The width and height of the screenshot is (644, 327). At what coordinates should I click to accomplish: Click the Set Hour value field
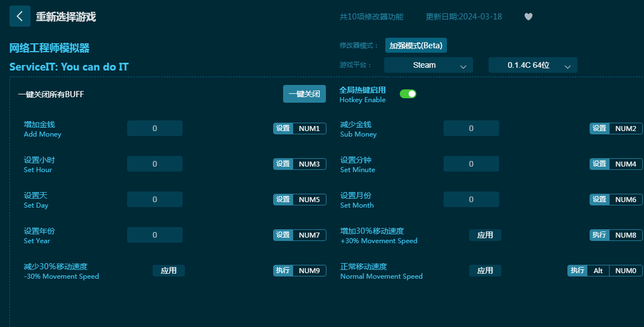click(155, 164)
